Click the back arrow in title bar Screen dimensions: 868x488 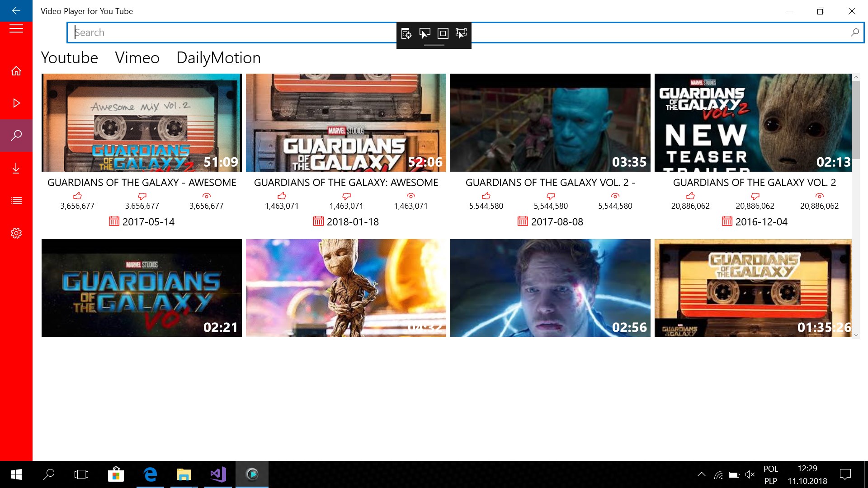coord(16,11)
